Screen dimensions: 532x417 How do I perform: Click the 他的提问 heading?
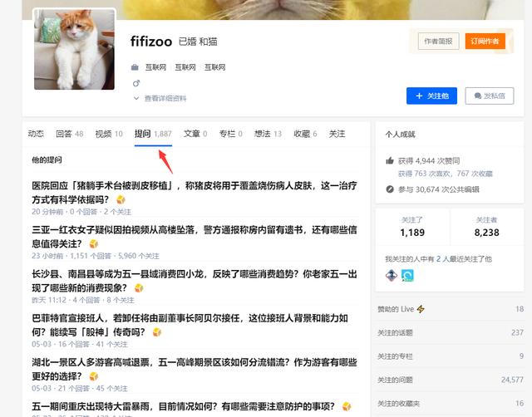[47, 159]
